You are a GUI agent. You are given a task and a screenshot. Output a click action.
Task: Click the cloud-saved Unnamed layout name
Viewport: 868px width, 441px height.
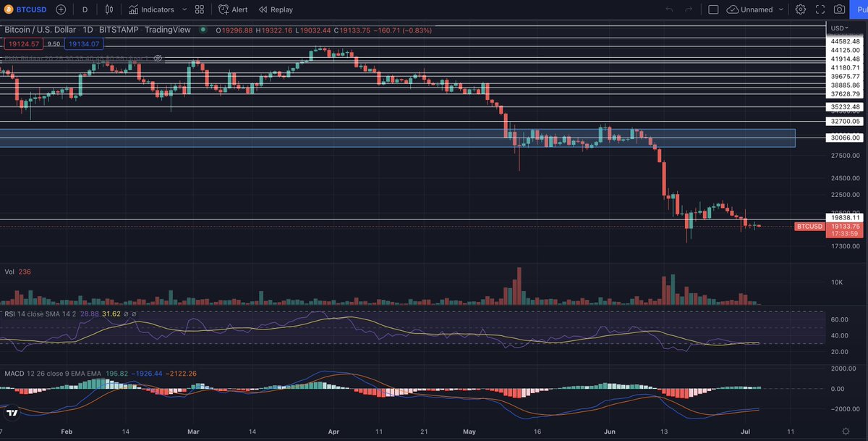[749, 9]
